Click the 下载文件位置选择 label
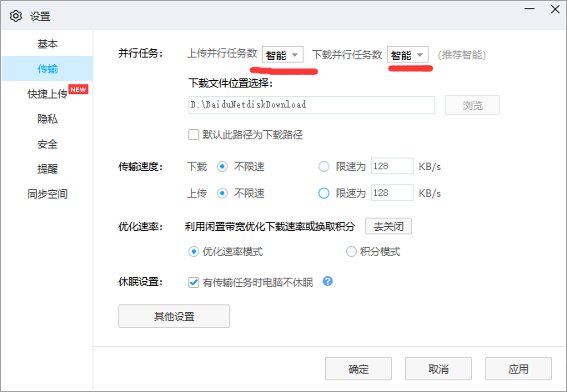 pyautogui.click(x=230, y=83)
